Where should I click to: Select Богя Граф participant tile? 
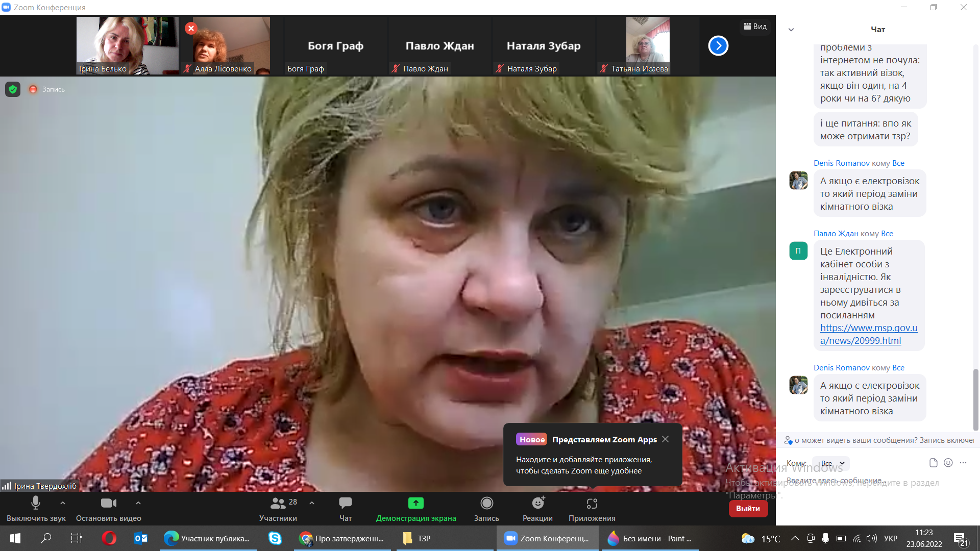(335, 45)
